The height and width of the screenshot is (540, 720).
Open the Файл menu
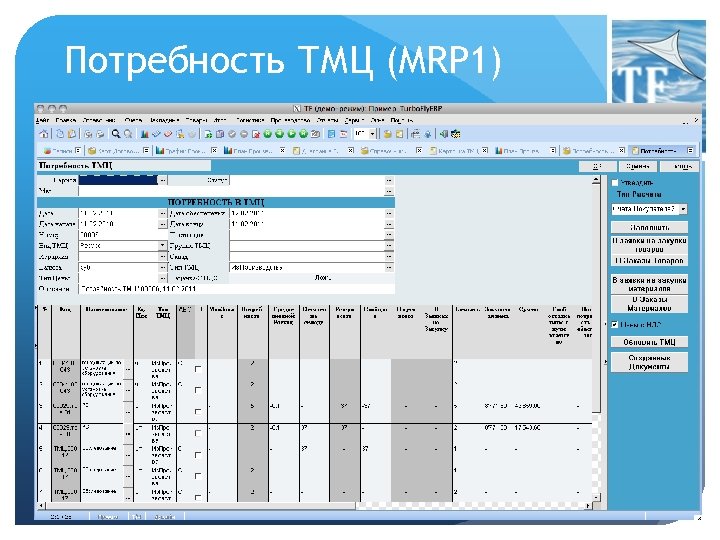click(42, 120)
